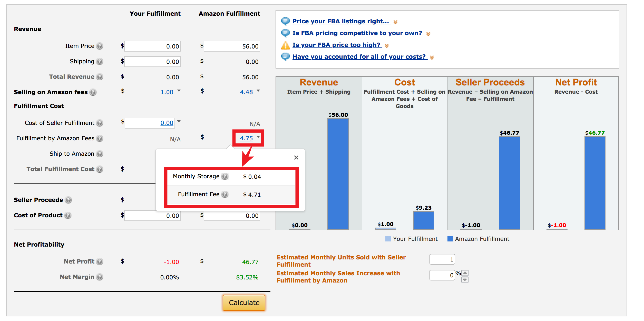The image size is (644, 321).
Task: Click the $56.00 Revenue chart bar
Action: tap(338, 174)
